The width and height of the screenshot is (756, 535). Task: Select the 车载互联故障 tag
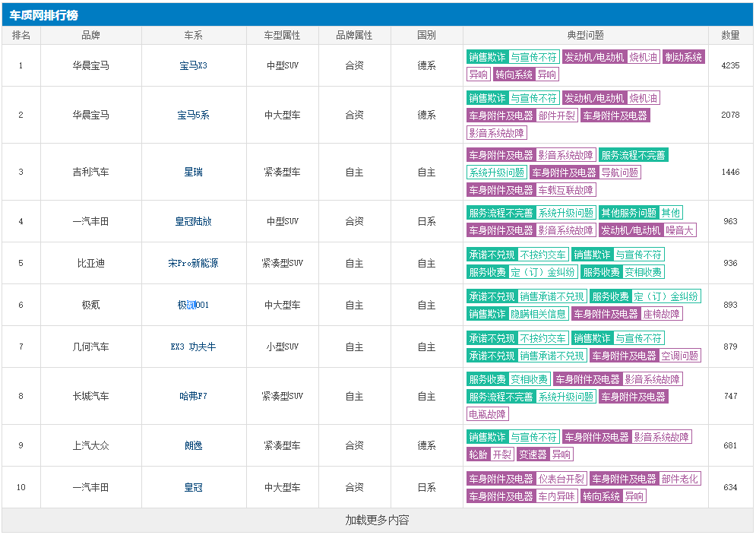click(x=565, y=190)
